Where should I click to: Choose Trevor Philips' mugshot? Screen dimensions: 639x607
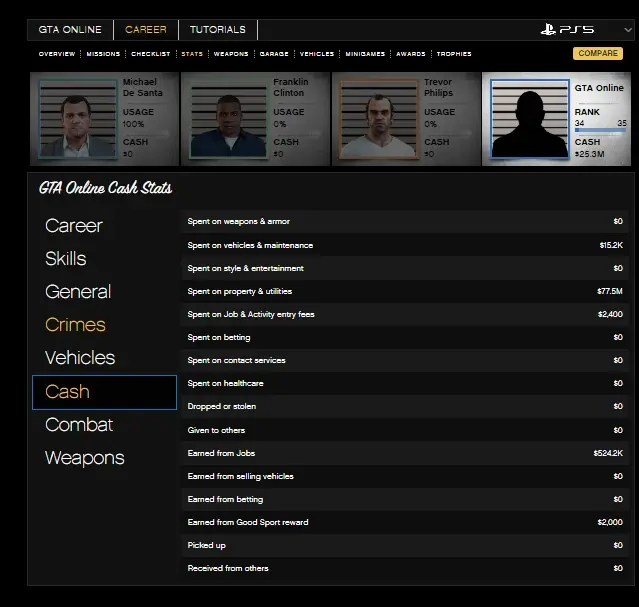[x=379, y=119]
